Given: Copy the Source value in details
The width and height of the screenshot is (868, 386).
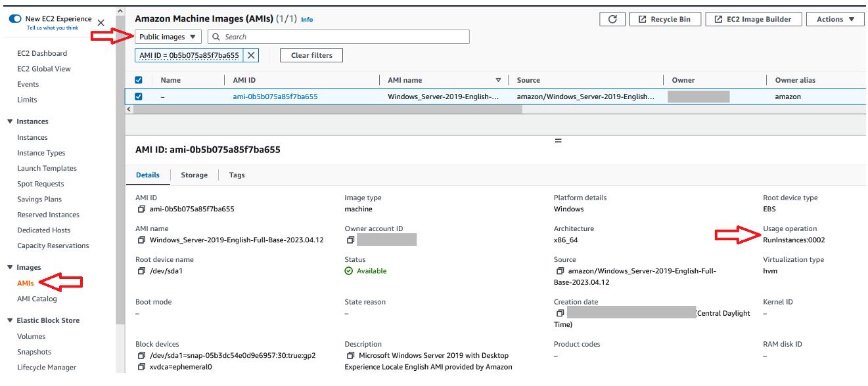Looking at the screenshot, I should [560, 271].
